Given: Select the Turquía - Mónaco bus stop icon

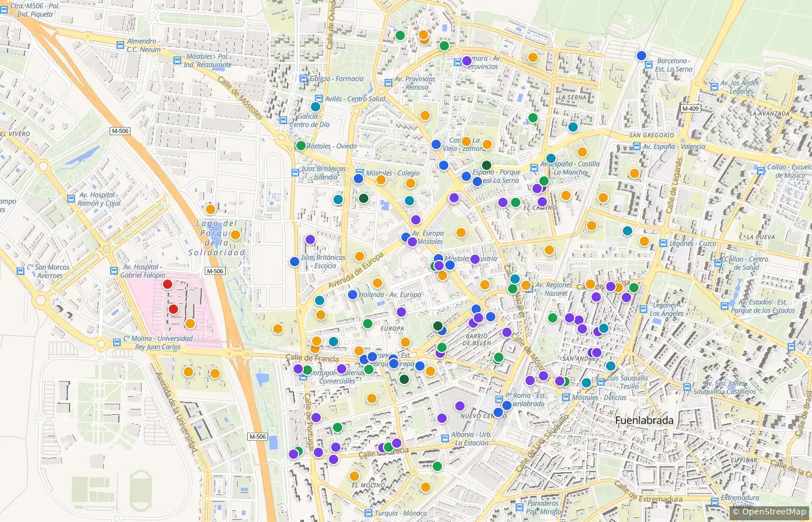Looking at the screenshot, I should [368, 513].
